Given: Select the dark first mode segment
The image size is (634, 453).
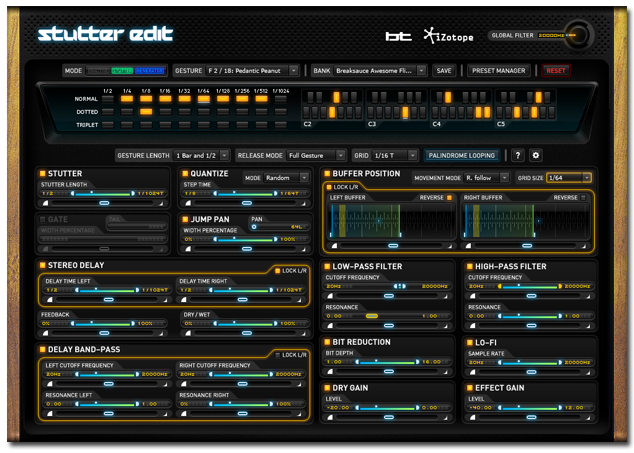Looking at the screenshot, I should coord(98,71).
